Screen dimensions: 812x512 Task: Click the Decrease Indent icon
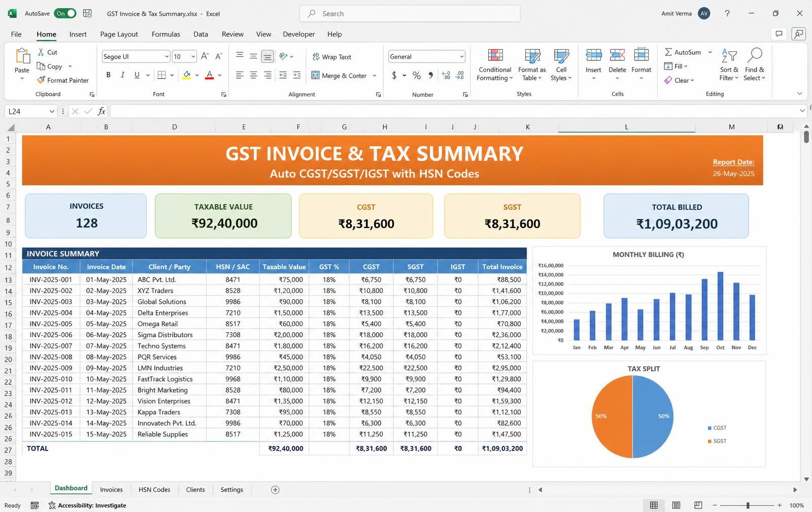pos(283,75)
